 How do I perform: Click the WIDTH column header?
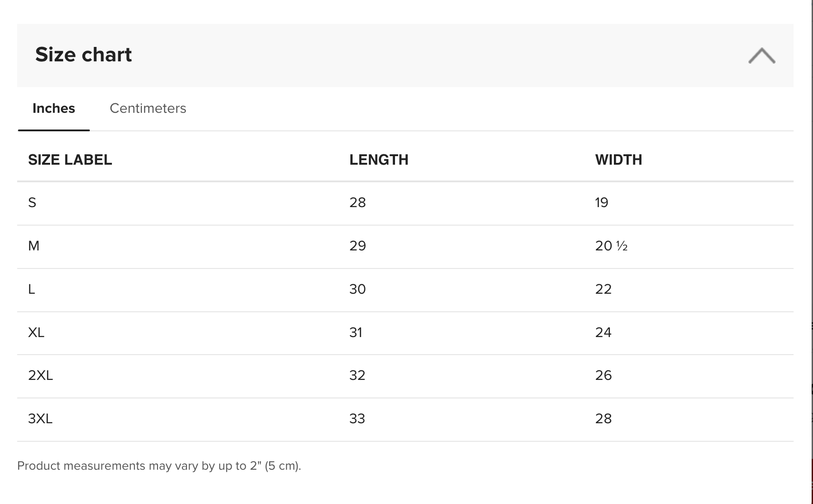coord(618,160)
